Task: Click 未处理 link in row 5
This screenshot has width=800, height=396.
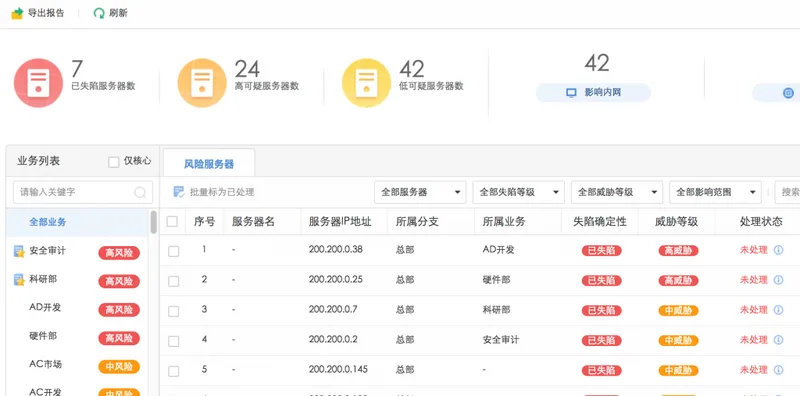Action: [754, 369]
